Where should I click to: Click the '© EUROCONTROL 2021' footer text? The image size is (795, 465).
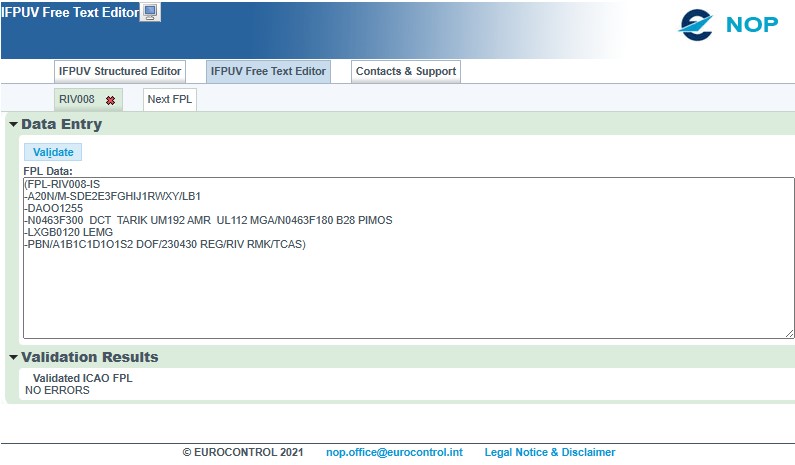(x=243, y=452)
